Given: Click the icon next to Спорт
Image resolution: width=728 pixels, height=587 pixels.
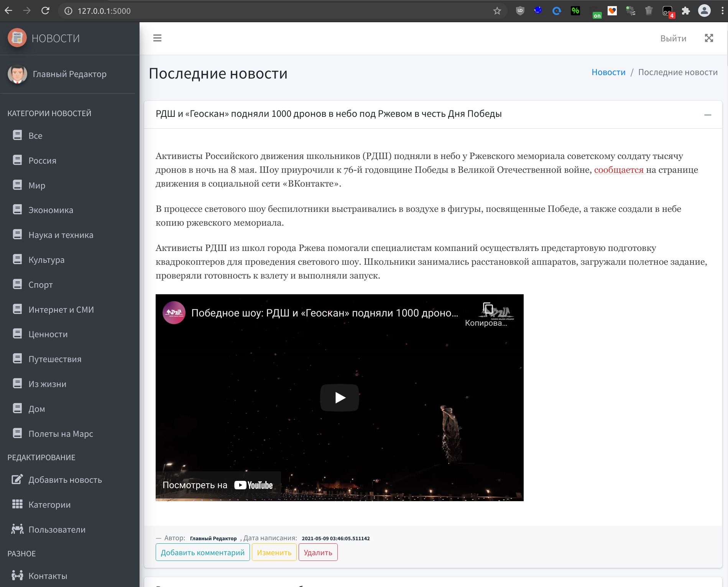Looking at the screenshot, I should tap(17, 284).
